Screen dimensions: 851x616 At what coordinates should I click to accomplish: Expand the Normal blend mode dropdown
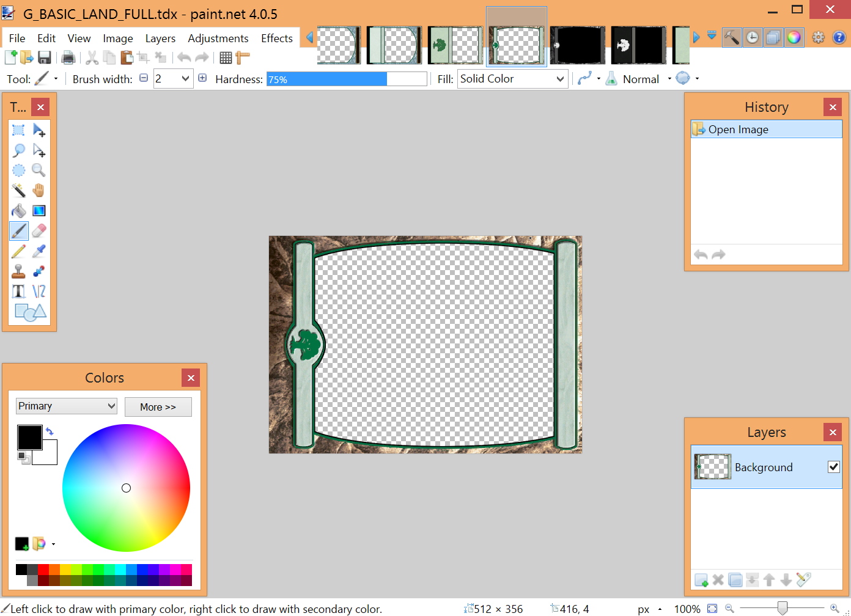click(x=669, y=79)
